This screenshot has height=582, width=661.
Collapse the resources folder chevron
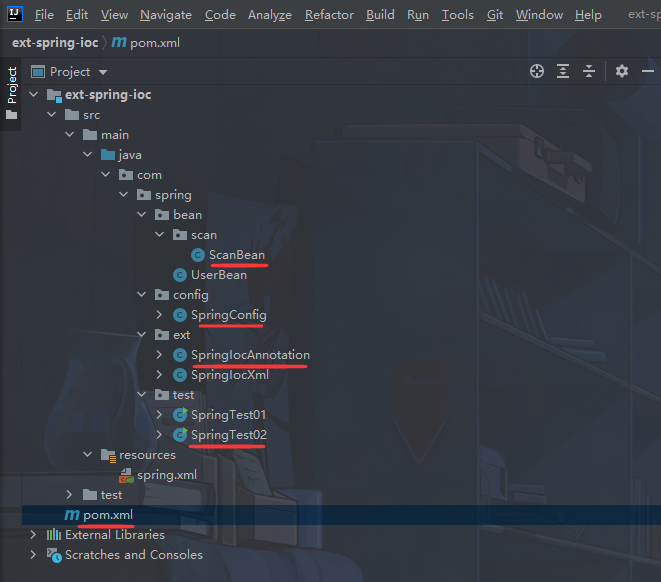point(88,454)
